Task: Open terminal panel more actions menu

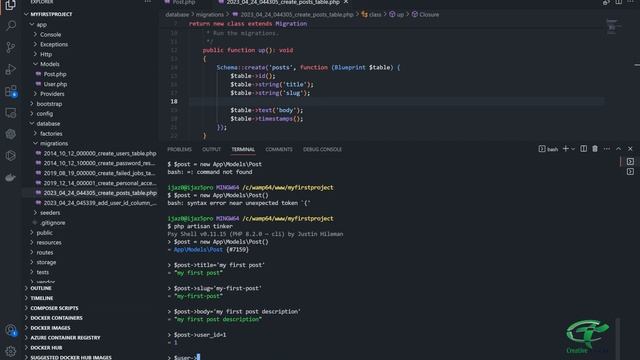Action: click(607, 149)
